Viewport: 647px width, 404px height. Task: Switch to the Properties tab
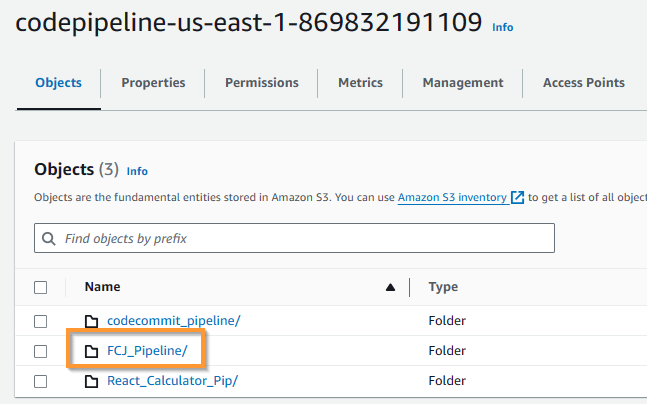[x=153, y=83]
